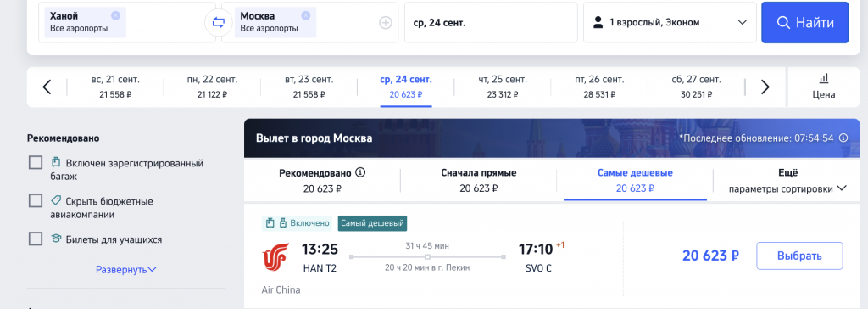Add another destination with plus icon
This screenshot has width=868, height=309.
click(x=386, y=23)
